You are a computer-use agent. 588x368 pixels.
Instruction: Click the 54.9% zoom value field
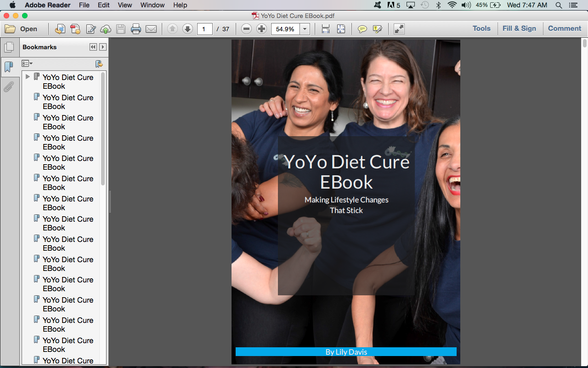(x=286, y=29)
